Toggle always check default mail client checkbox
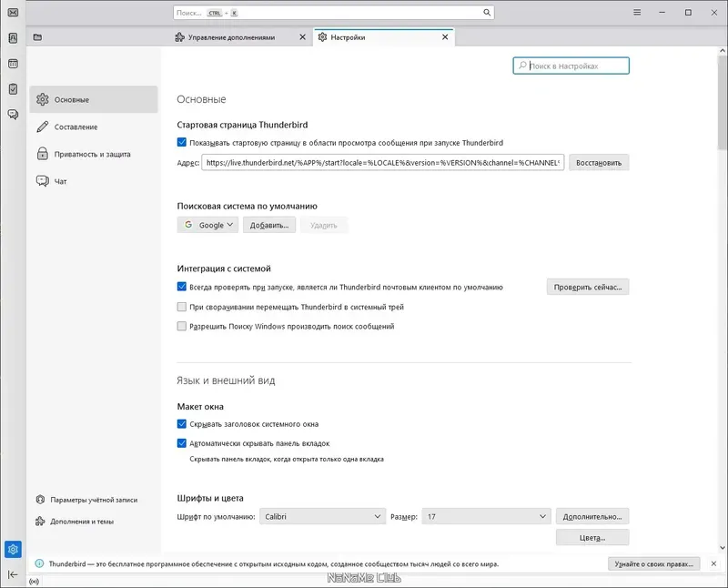The width and height of the screenshot is (728, 588). 181,287
